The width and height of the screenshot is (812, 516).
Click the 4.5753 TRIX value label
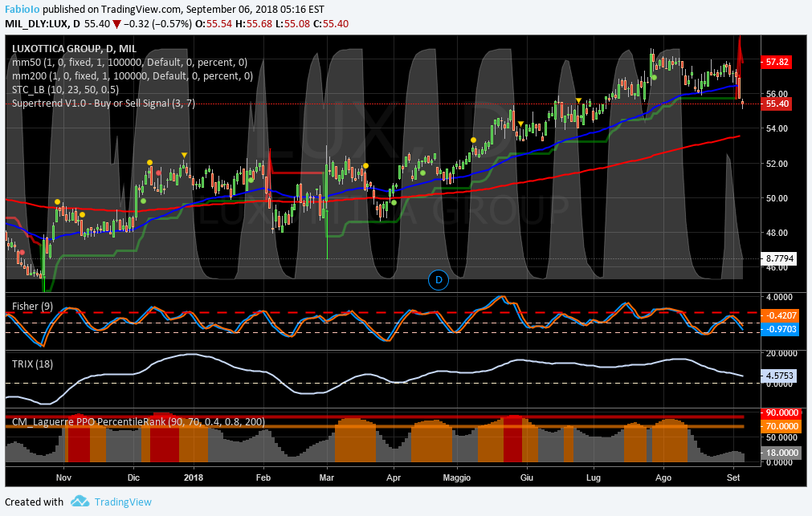point(778,376)
